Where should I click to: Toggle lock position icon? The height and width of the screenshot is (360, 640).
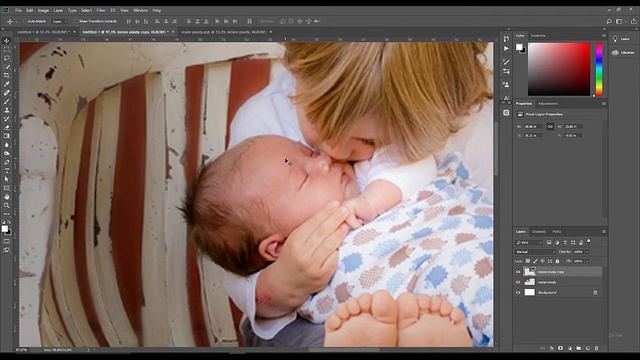click(542, 261)
